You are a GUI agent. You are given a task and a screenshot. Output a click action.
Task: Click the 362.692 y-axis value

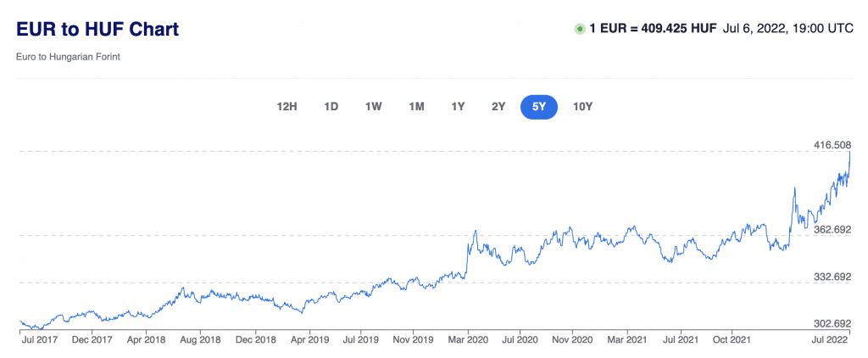pyautogui.click(x=832, y=229)
